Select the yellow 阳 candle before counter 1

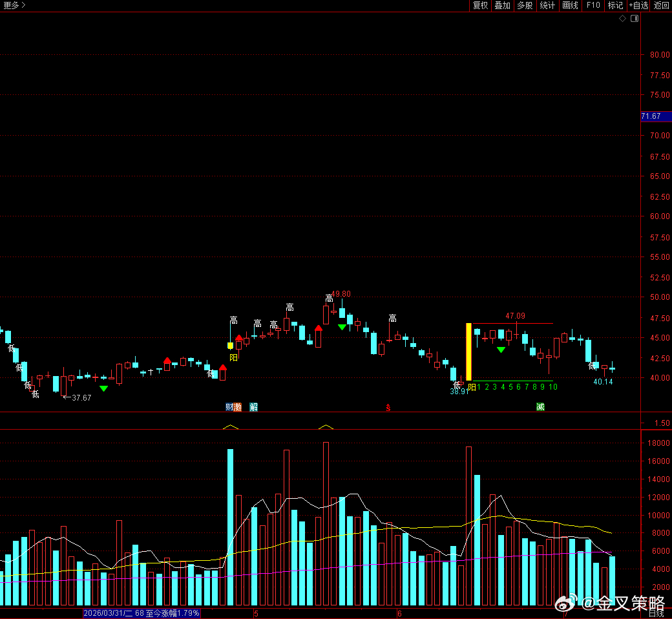(x=469, y=351)
